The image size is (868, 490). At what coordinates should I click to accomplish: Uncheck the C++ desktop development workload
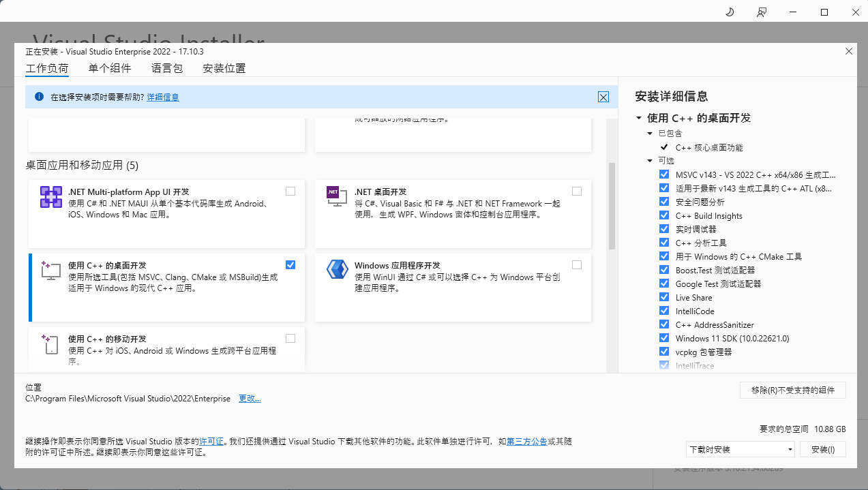(x=290, y=264)
